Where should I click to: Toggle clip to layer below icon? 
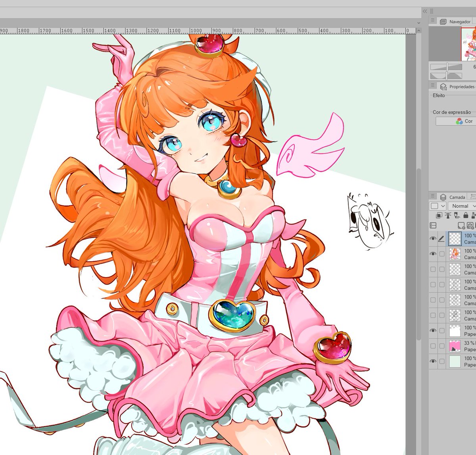440,216
